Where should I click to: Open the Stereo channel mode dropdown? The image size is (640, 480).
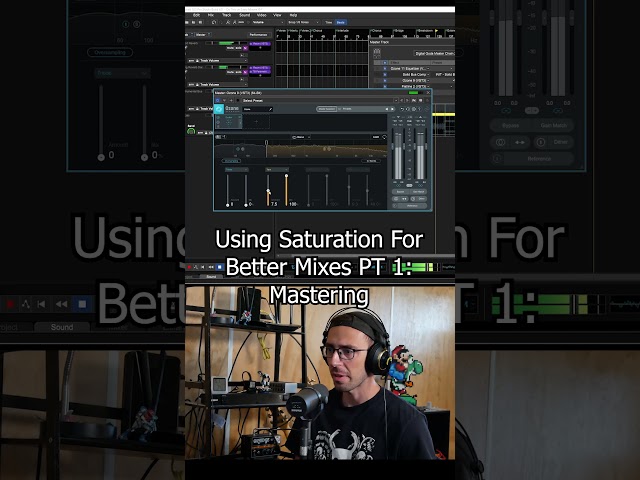[301, 137]
